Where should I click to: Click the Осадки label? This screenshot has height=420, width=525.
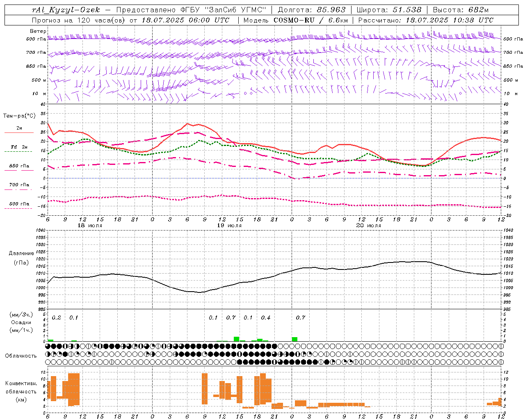pos(21,322)
